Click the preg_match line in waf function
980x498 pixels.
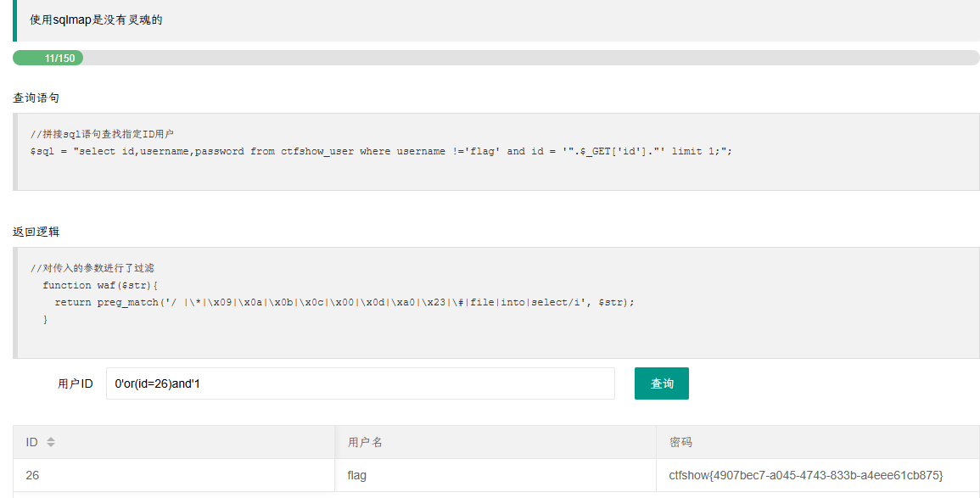(344, 302)
